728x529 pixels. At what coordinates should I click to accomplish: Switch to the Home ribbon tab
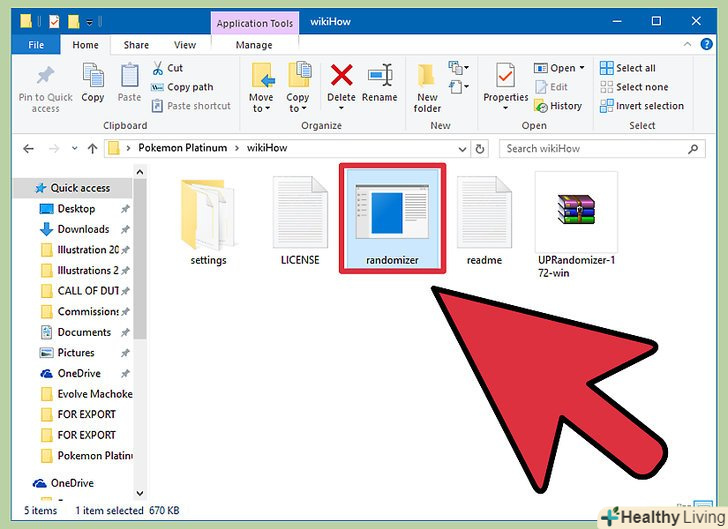tap(85, 45)
